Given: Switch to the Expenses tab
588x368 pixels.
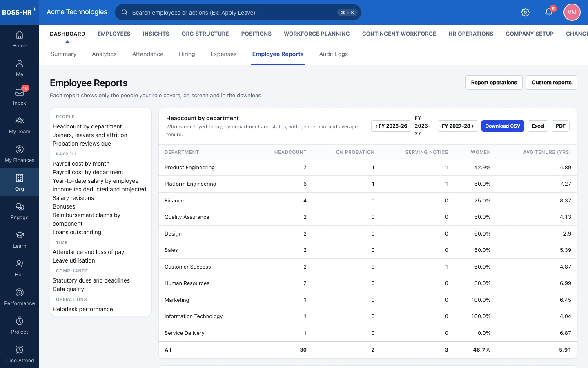Looking at the screenshot, I should [x=223, y=54].
